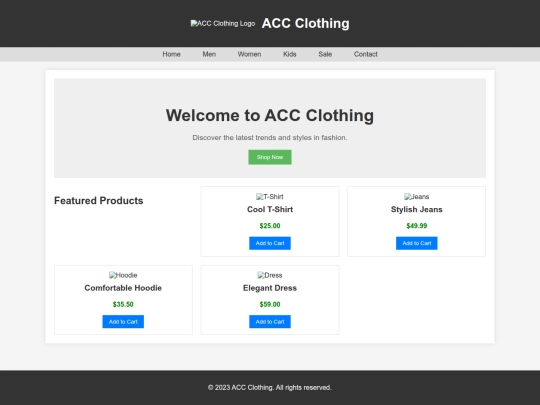
Task: Open the Home navigation link
Action: (172, 54)
